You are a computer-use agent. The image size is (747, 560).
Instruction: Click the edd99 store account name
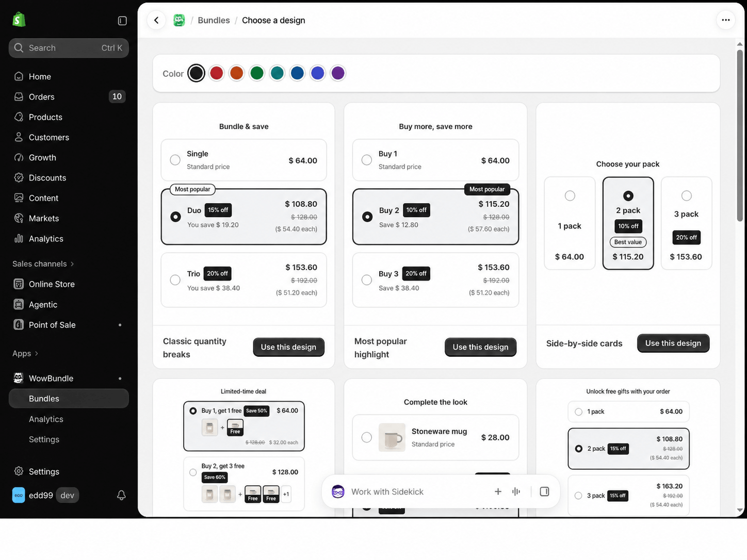[x=41, y=495]
